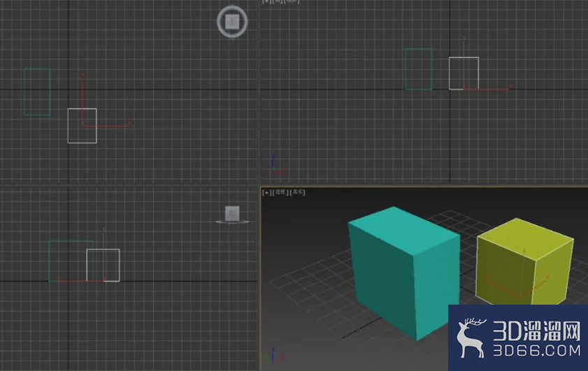
Task: Select the yellow box in the perspective viewport
Action: pos(525,262)
